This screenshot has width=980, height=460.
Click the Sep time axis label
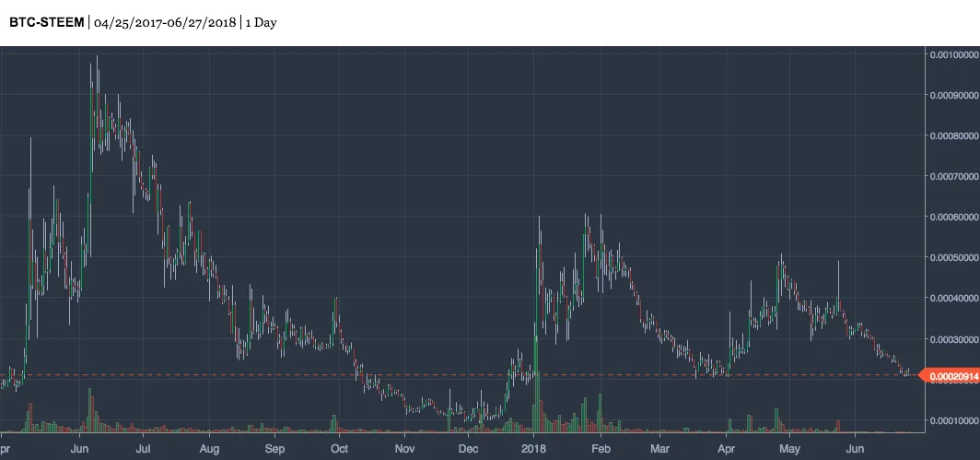pos(274,449)
